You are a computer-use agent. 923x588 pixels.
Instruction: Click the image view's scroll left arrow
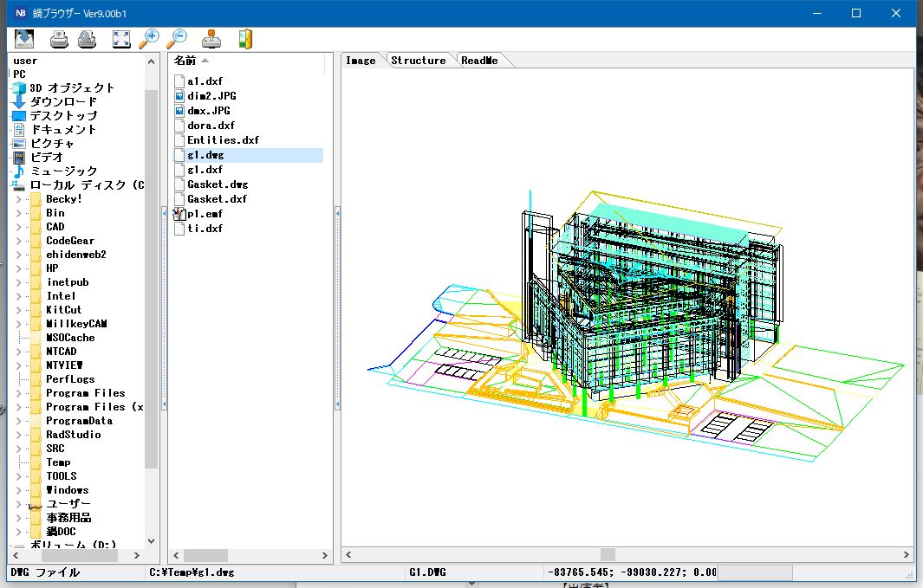pos(348,554)
